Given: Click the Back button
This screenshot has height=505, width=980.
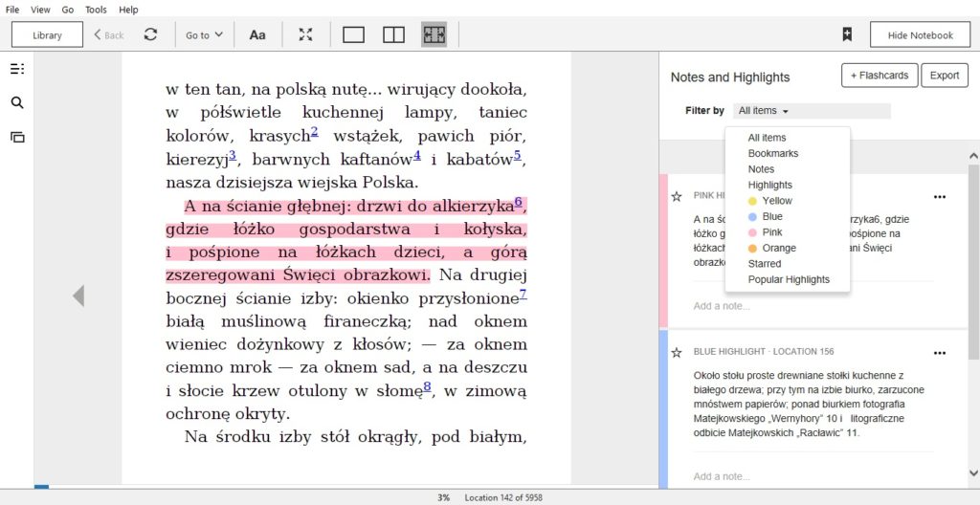Looking at the screenshot, I should click(109, 35).
